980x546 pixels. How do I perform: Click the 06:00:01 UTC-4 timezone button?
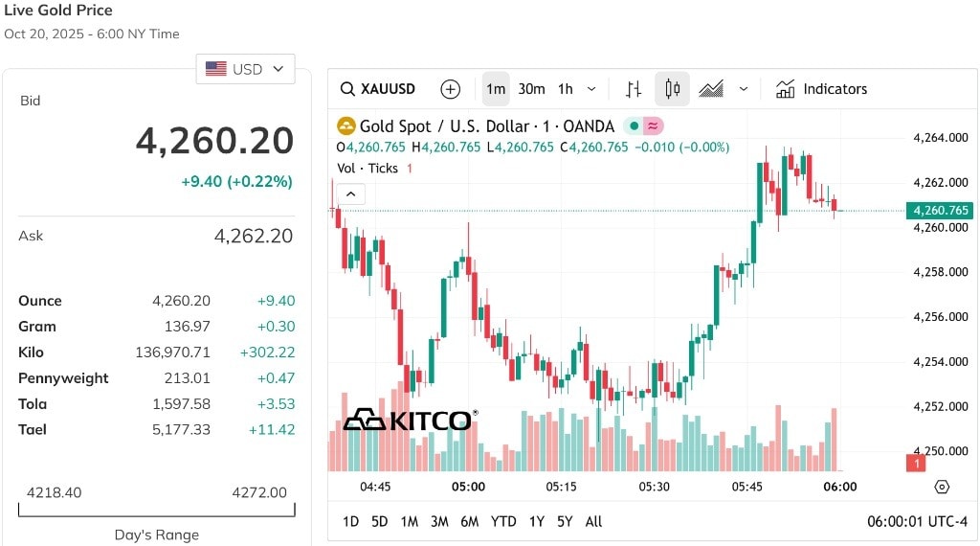[917, 521]
